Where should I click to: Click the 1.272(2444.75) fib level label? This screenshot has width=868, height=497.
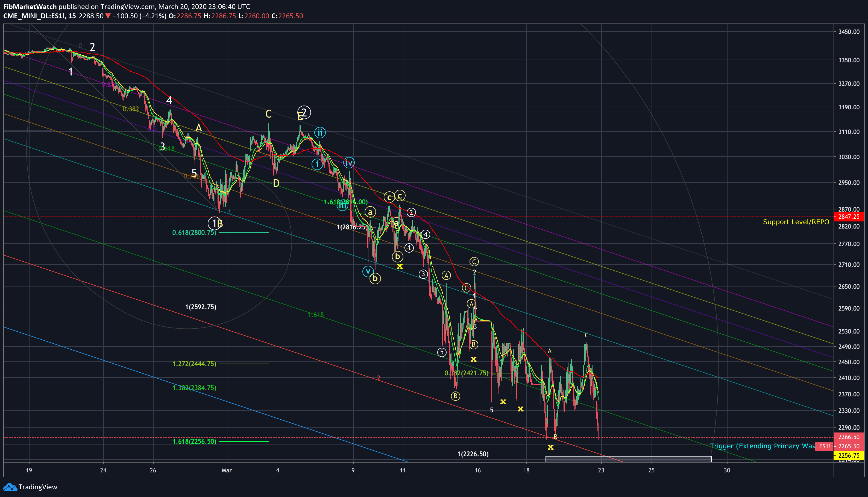tap(194, 364)
